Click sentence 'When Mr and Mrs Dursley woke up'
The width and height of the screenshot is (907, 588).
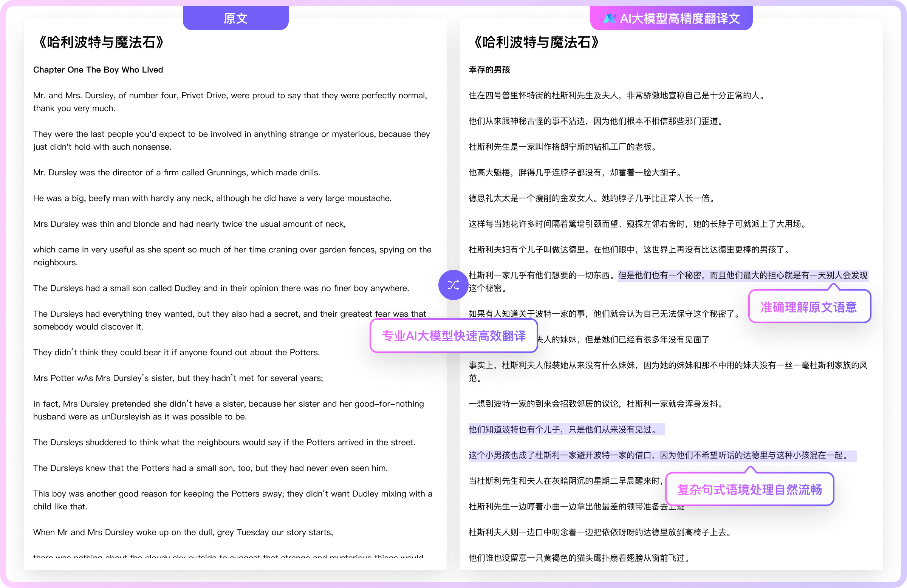pos(183,532)
